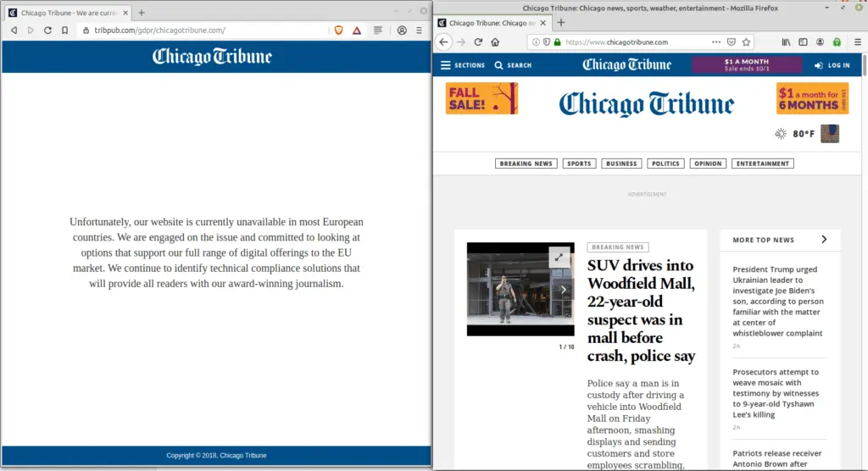
Task: Open a new tab in Brave
Action: 142,13
